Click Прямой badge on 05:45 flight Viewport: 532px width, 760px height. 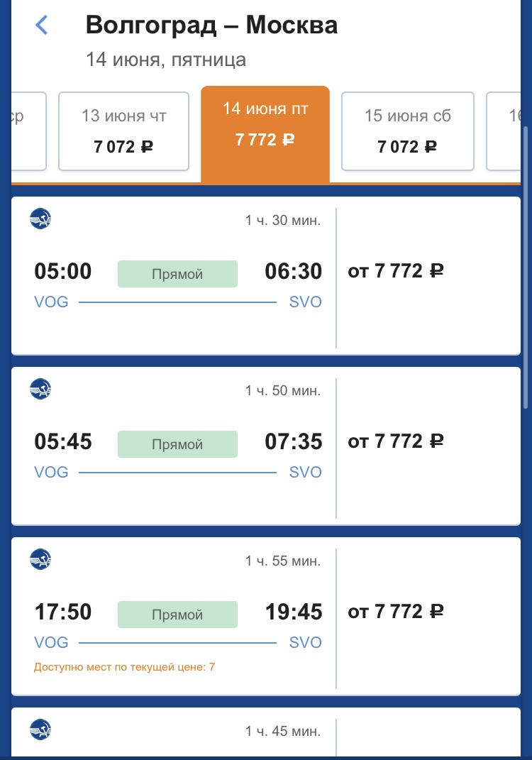click(x=177, y=444)
